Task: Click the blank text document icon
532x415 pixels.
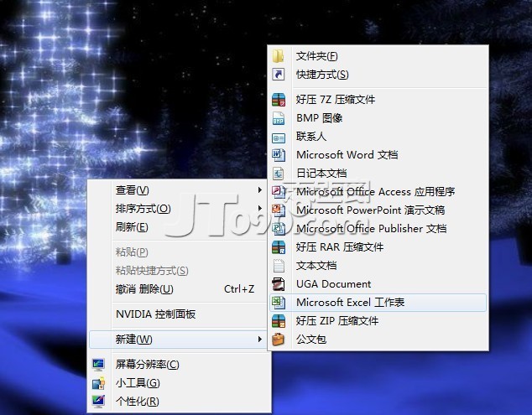Action: coord(279,266)
